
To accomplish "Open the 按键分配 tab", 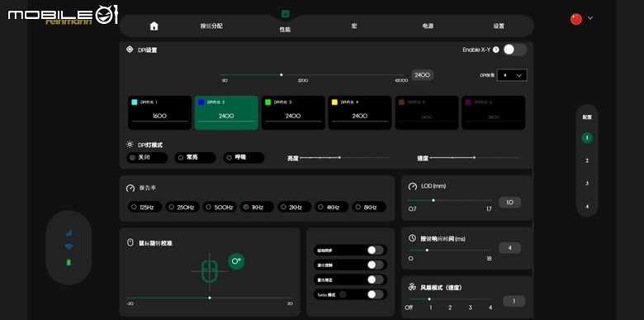I will pyautogui.click(x=211, y=26).
